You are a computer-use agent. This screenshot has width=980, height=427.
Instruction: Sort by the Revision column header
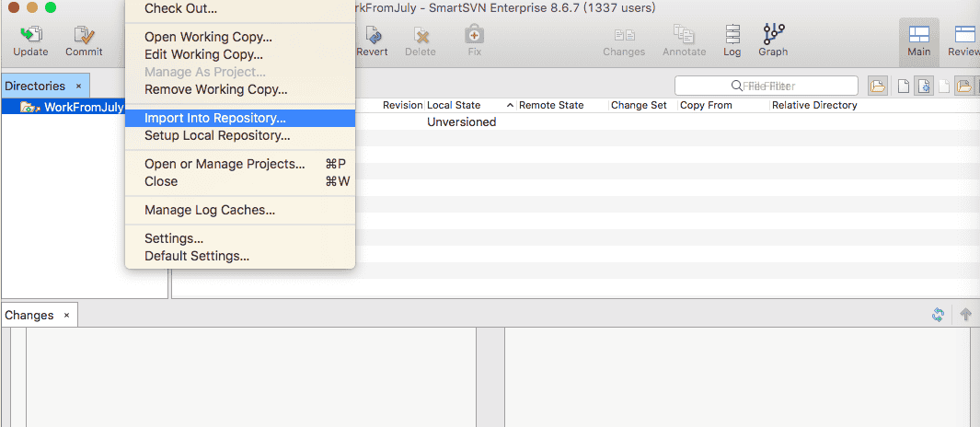[402, 105]
